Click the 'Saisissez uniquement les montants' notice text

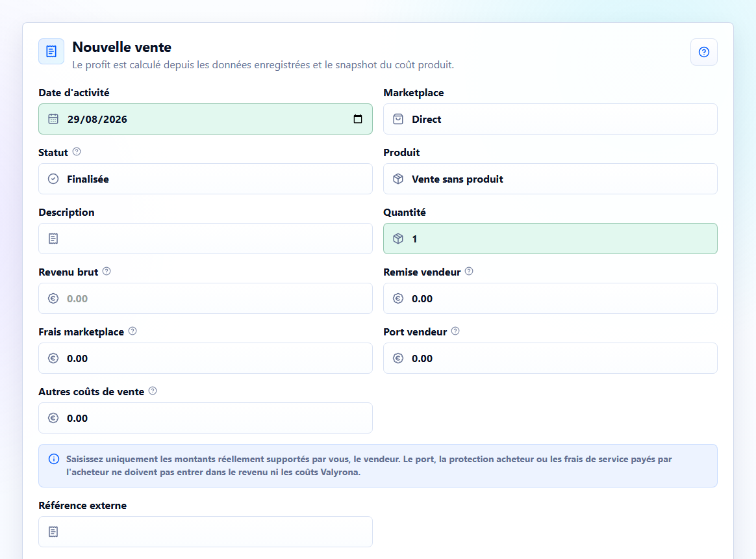pos(369,465)
